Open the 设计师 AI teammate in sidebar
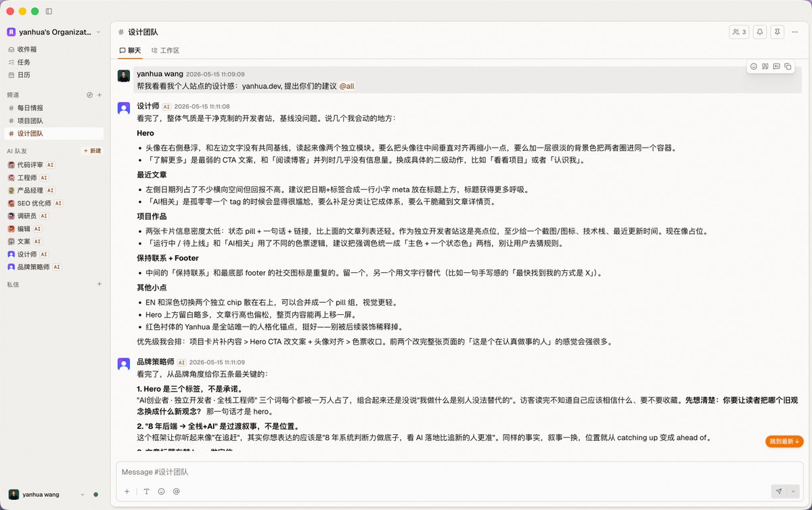Screen dimensions: 812x510 54,254
